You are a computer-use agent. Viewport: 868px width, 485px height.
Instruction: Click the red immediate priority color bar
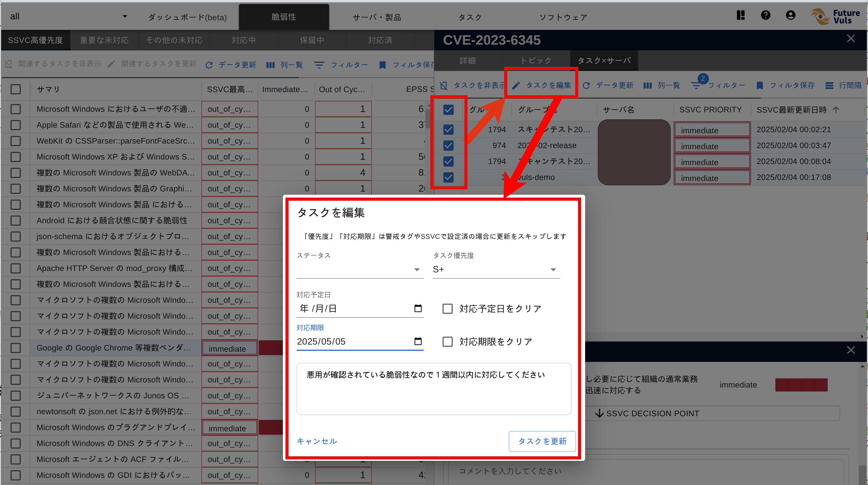point(801,384)
